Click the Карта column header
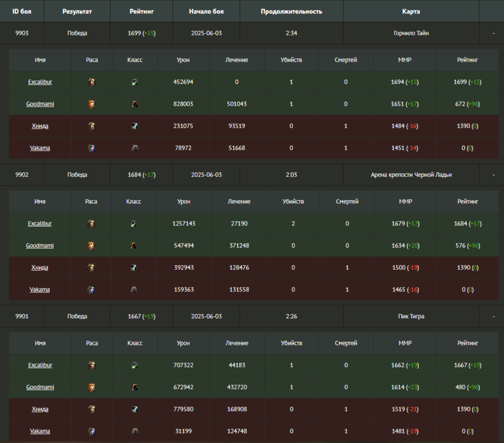 [x=411, y=11]
